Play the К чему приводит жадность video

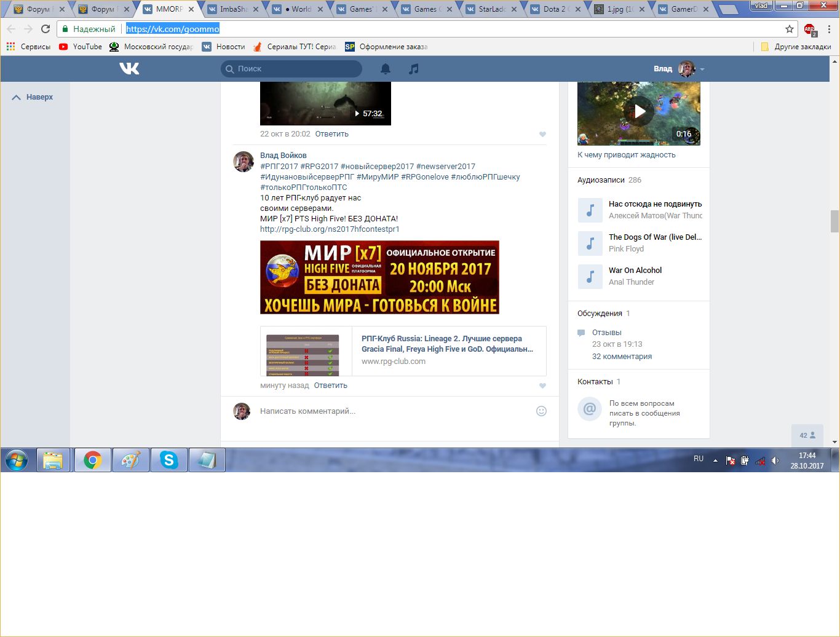pyautogui.click(x=639, y=111)
